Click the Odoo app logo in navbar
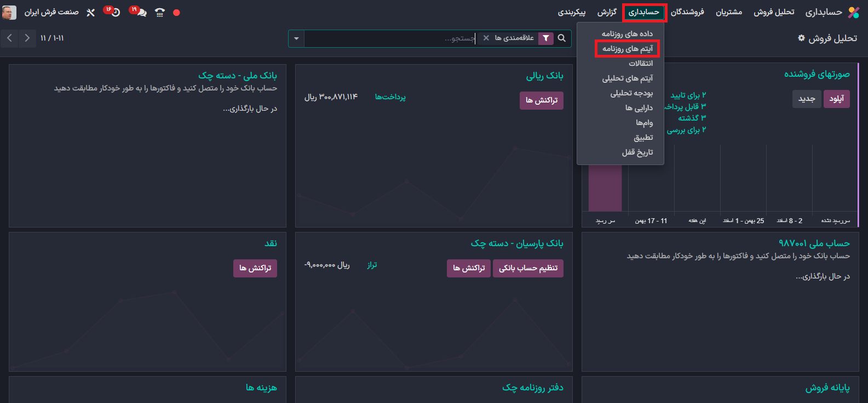 coord(853,12)
